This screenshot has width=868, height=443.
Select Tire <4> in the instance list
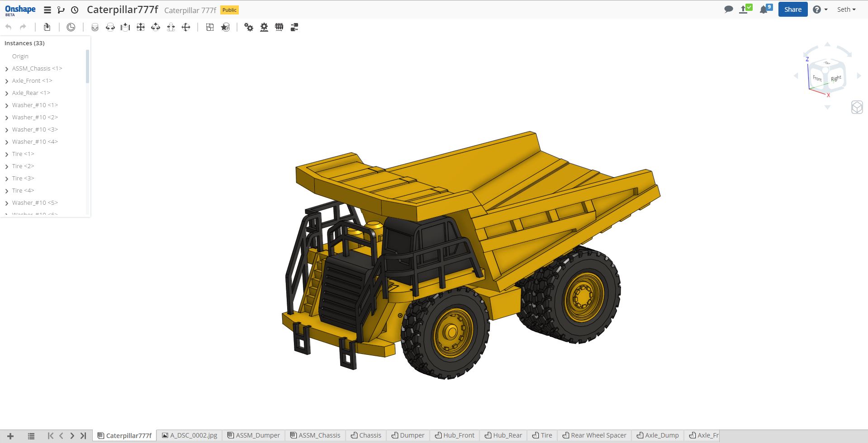tap(23, 190)
